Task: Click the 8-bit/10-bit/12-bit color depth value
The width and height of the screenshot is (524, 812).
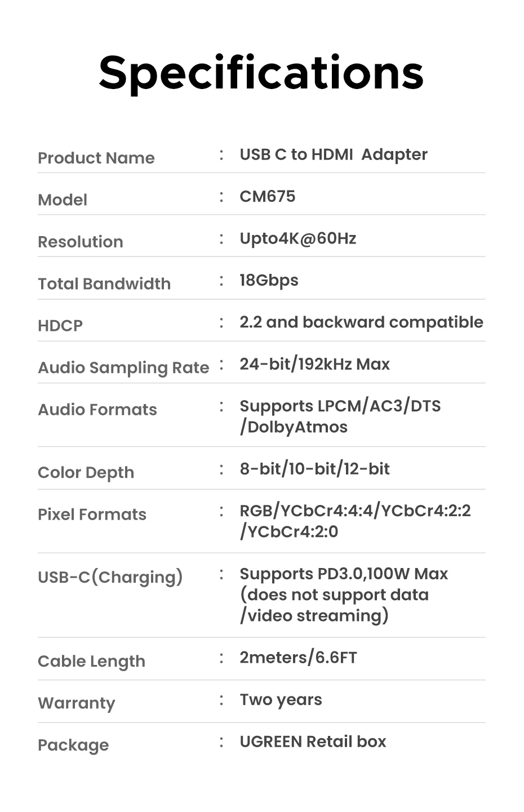Action: coord(314,469)
